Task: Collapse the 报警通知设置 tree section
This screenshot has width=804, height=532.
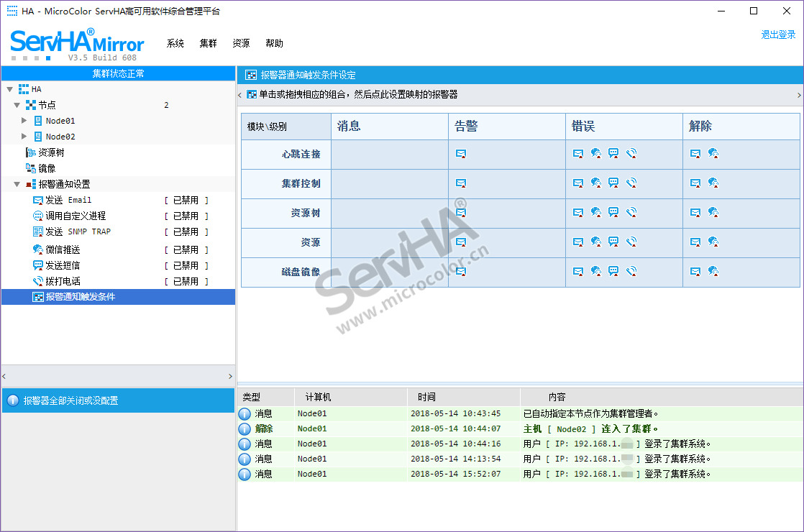Action: pyautogui.click(x=17, y=185)
